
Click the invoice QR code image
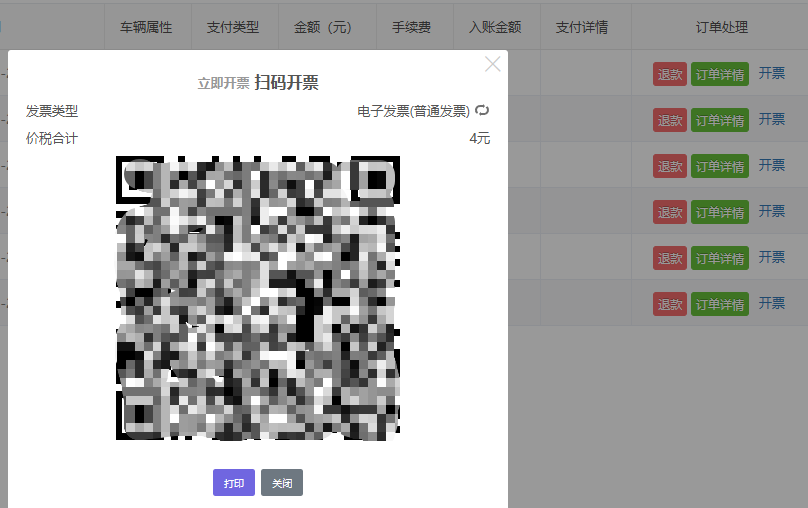click(x=258, y=298)
